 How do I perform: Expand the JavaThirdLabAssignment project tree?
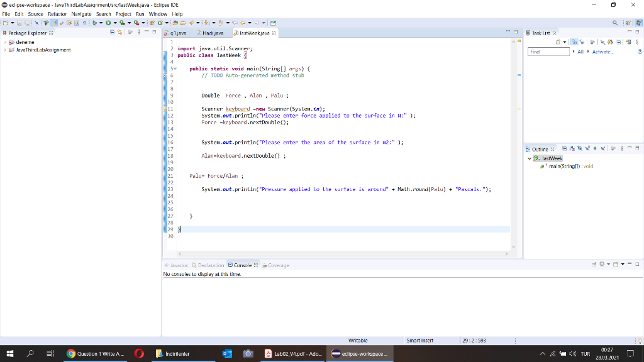(4, 50)
